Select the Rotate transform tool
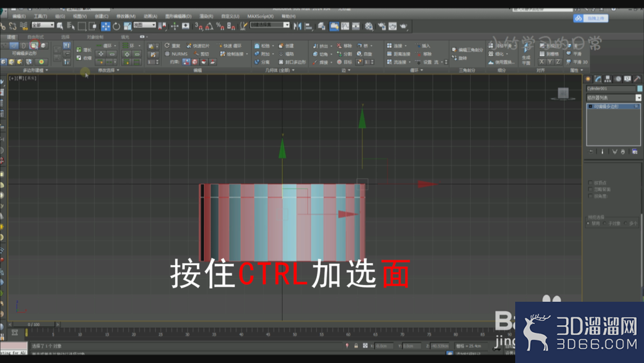This screenshot has height=363, width=644. click(x=117, y=26)
